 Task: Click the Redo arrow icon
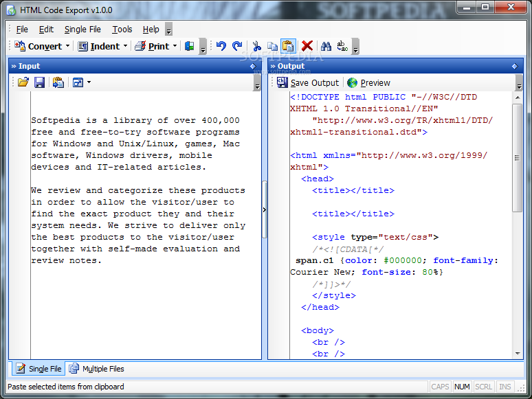[x=237, y=46]
